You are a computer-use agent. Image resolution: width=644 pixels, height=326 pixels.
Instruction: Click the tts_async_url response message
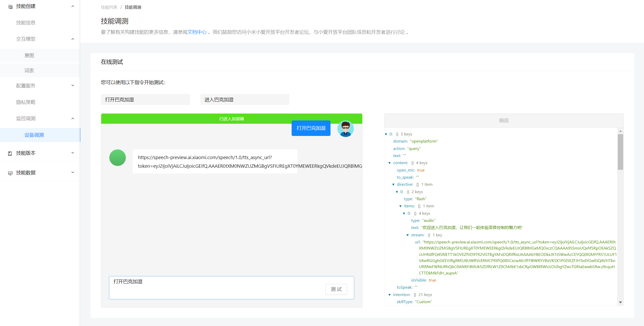(215, 162)
